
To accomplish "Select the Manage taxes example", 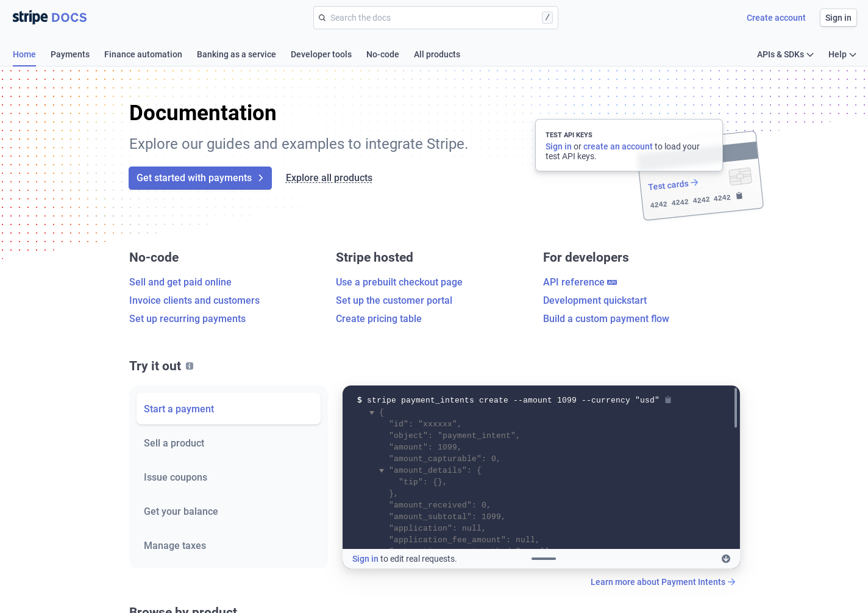I will click(x=229, y=545).
